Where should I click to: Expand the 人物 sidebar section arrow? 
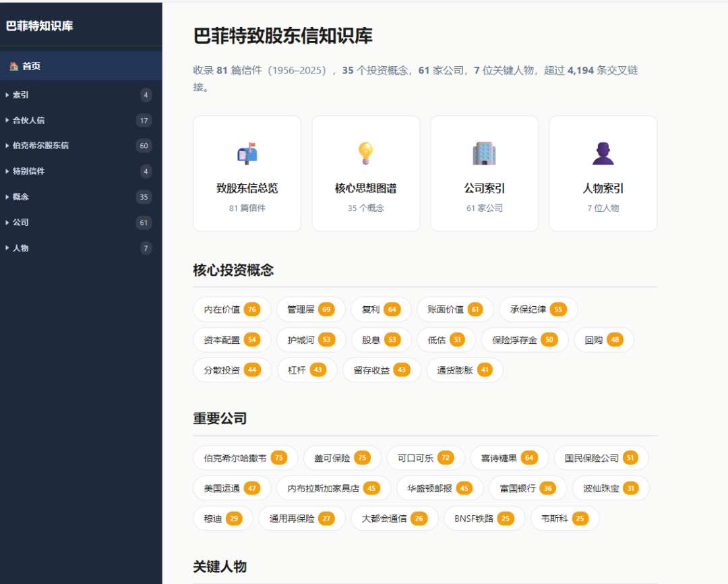pyautogui.click(x=7, y=248)
